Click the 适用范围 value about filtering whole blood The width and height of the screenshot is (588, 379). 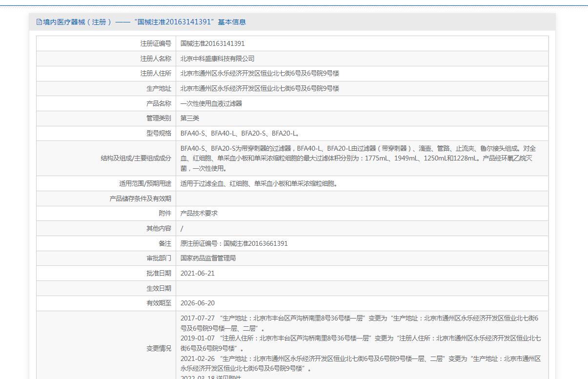pos(259,183)
